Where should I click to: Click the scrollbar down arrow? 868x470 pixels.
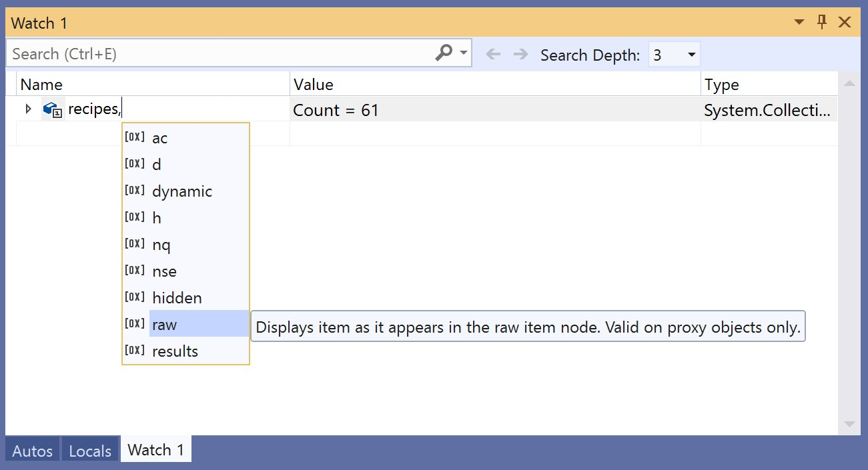tap(849, 424)
